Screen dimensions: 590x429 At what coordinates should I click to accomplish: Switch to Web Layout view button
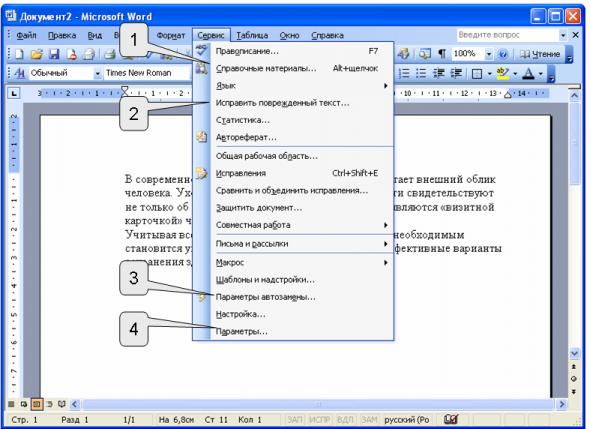(24, 404)
